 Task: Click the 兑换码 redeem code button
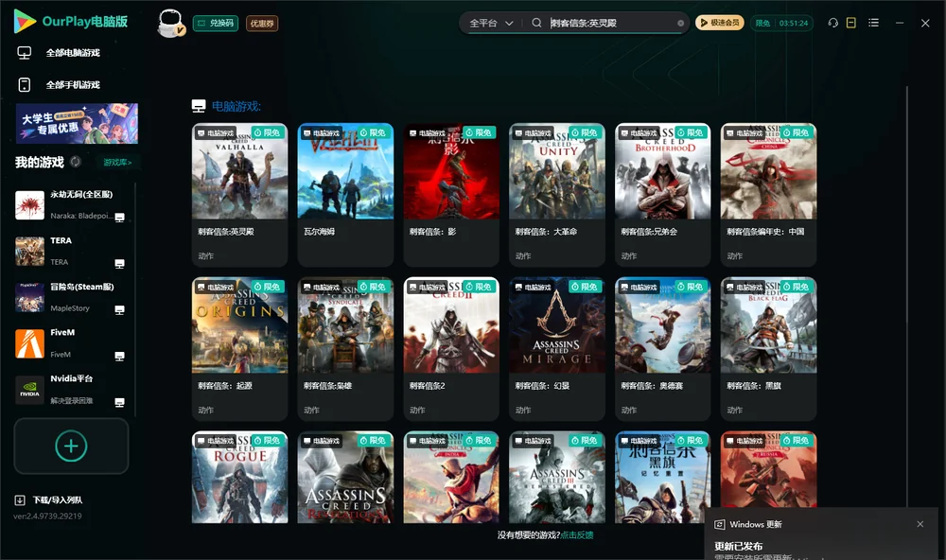coord(216,24)
